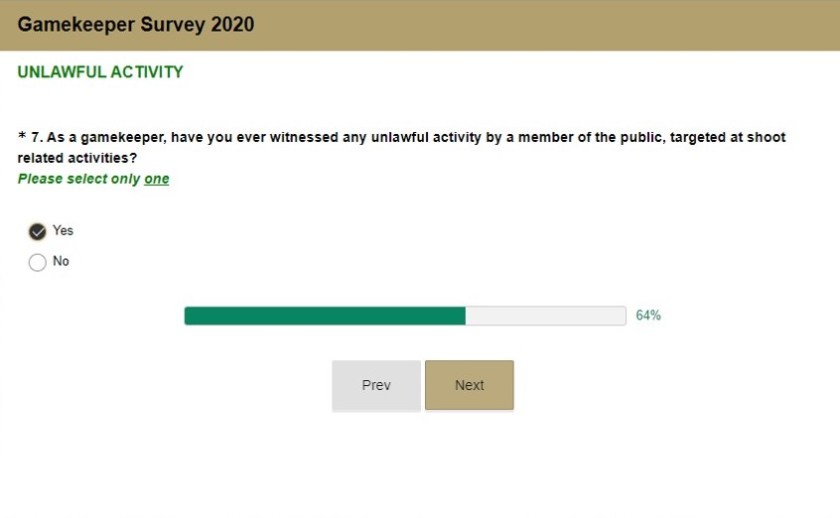Click the "No" answer label text
The width and height of the screenshot is (840, 518).
click(61, 261)
